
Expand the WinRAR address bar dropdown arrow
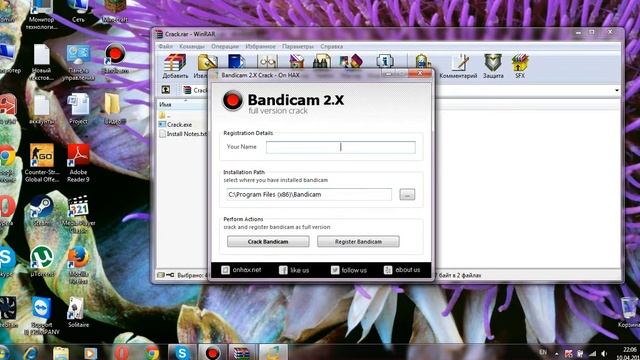point(617,90)
